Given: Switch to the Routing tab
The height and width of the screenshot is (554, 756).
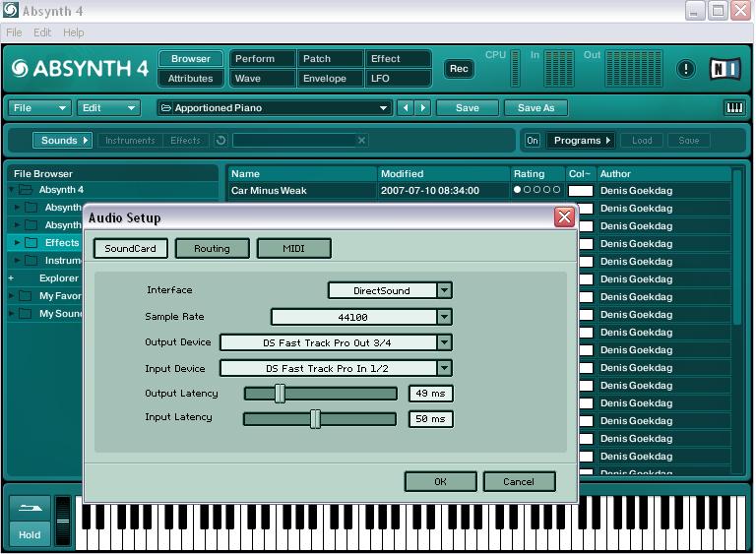Looking at the screenshot, I should pyautogui.click(x=213, y=248).
